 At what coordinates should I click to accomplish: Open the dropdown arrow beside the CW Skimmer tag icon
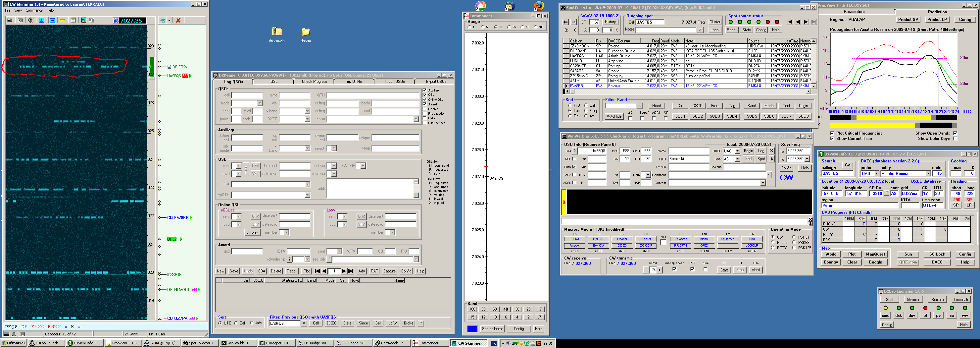(169, 20)
